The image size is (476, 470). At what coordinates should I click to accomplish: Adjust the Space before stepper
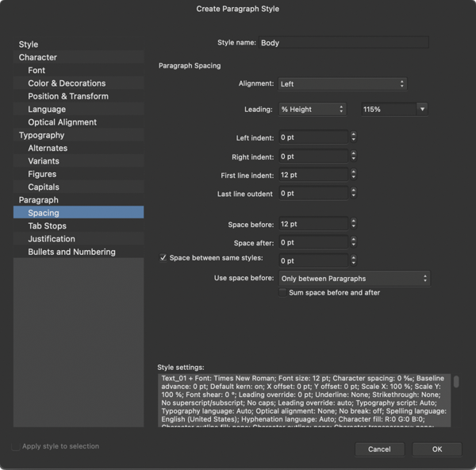pos(353,223)
